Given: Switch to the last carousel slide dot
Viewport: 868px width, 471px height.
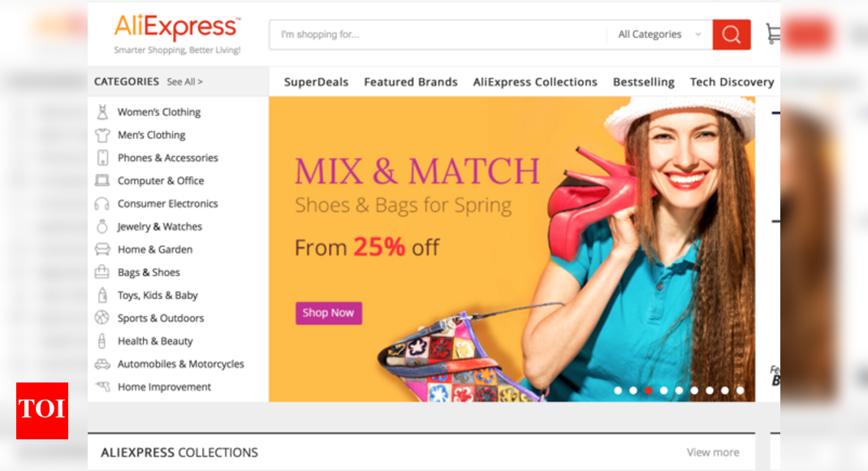Looking at the screenshot, I should click(741, 390).
